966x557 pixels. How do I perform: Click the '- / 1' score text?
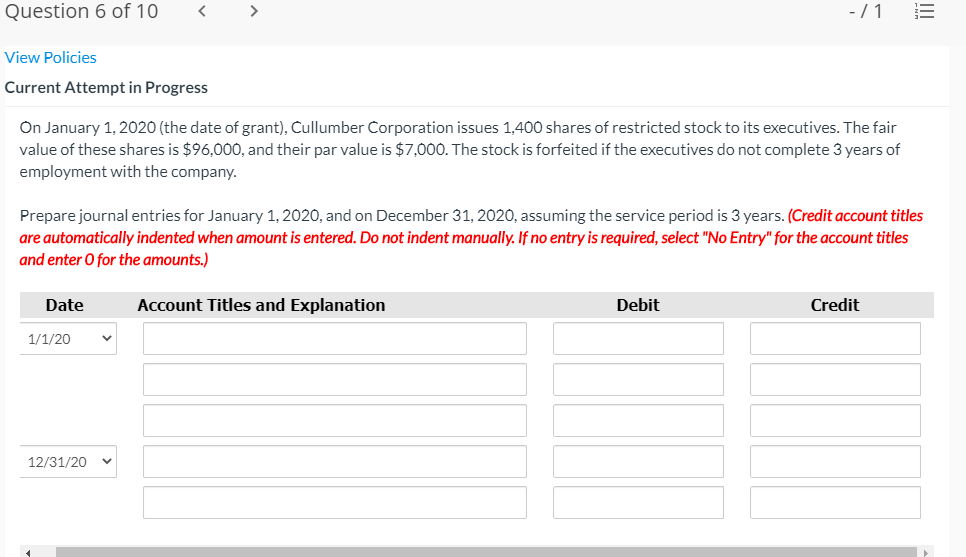click(866, 11)
